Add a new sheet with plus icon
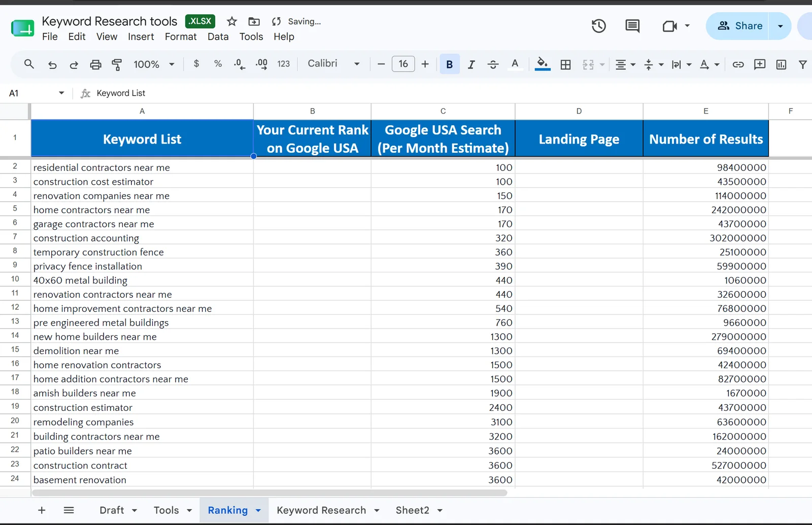 [x=42, y=510]
